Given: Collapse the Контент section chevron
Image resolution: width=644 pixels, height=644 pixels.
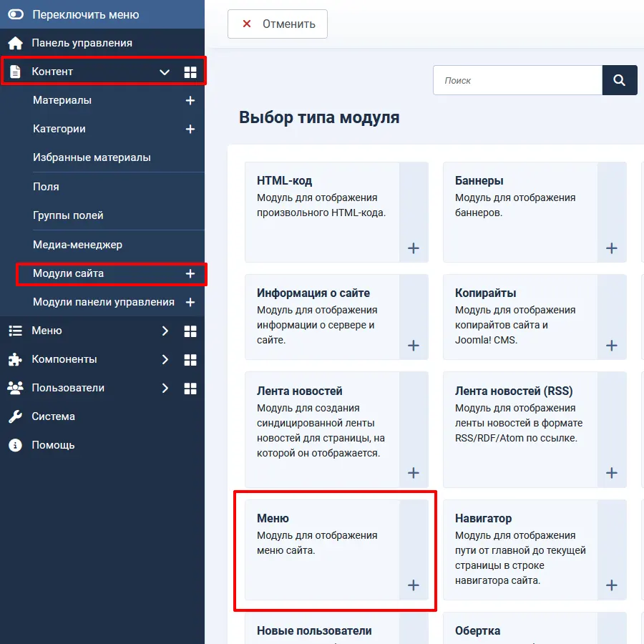Looking at the screenshot, I should coord(165,72).
